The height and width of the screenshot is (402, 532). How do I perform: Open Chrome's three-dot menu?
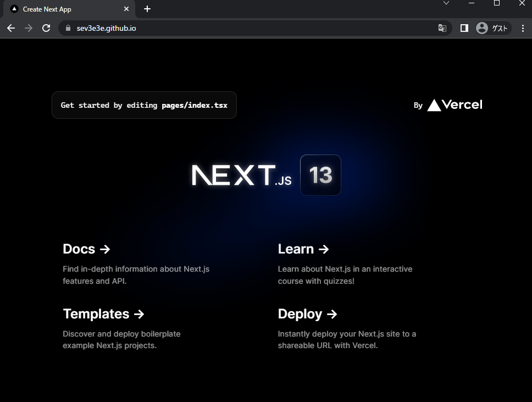pos(523,28)
